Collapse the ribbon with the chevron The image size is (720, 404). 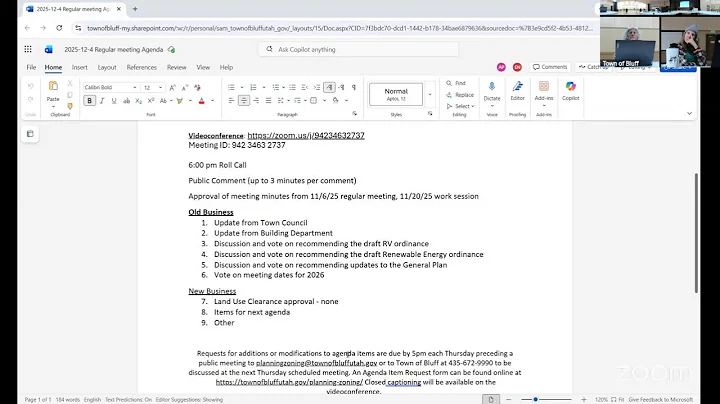(689, 113)
